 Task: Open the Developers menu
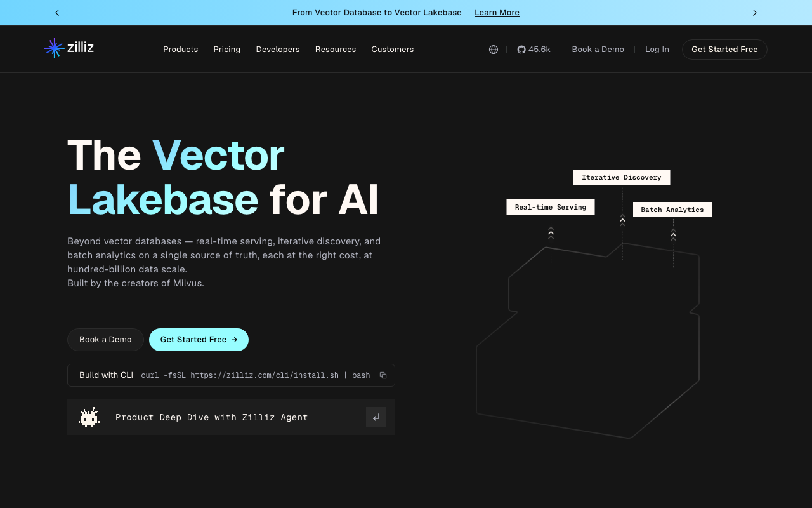tap(278, 50)
